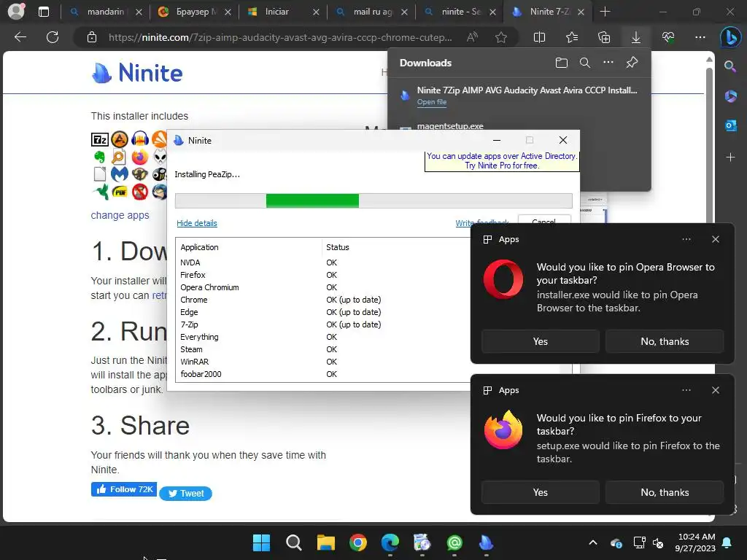747x560 pixels.
Task: Click the 7-Zip icon in installer list
Action: point(99,139)
